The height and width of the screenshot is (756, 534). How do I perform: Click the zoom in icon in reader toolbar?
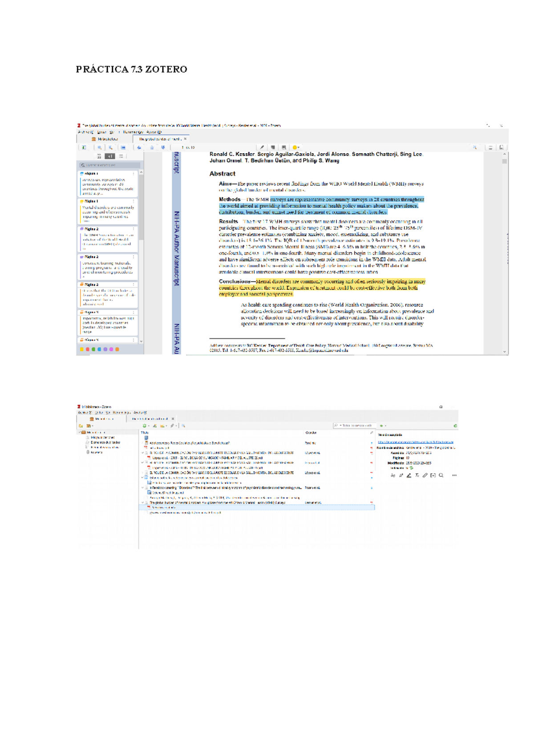(110, 147)
